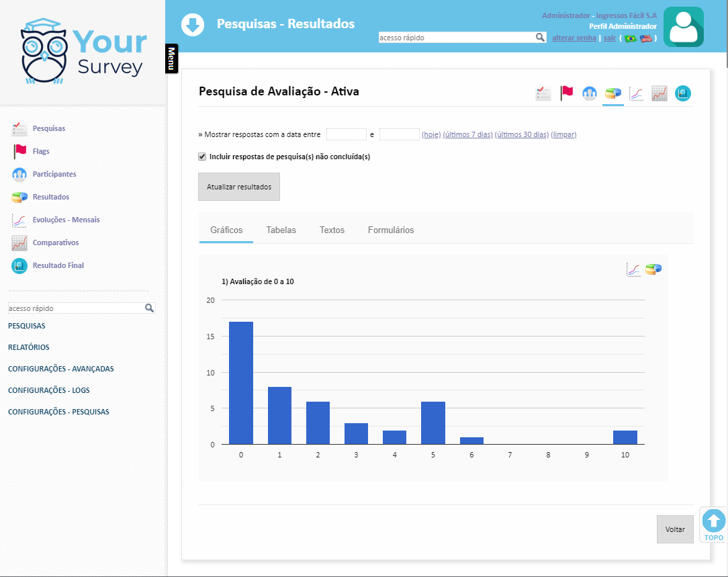Switch to the Tabelas tab

[281, 230]
